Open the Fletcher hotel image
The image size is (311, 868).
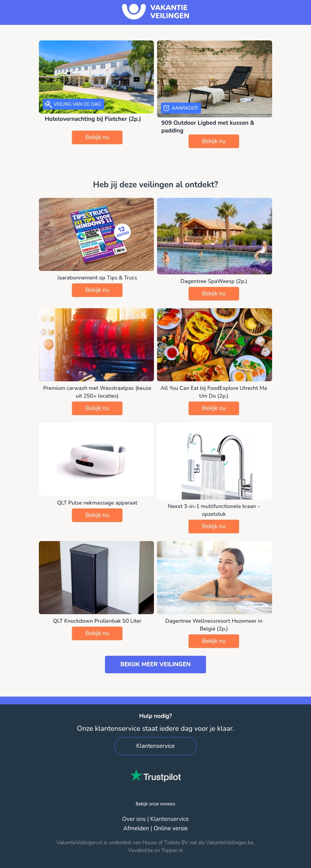tap(96, 77)
